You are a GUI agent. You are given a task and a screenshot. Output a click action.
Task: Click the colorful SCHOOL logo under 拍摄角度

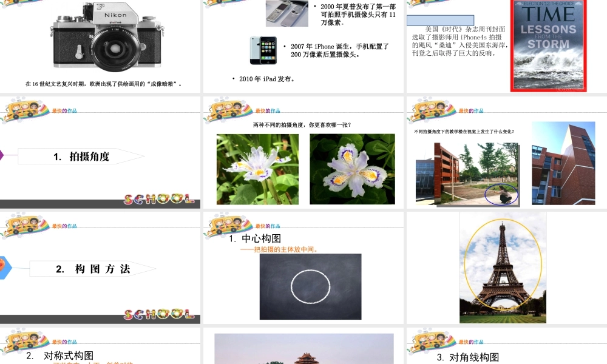tap(159, 199)
